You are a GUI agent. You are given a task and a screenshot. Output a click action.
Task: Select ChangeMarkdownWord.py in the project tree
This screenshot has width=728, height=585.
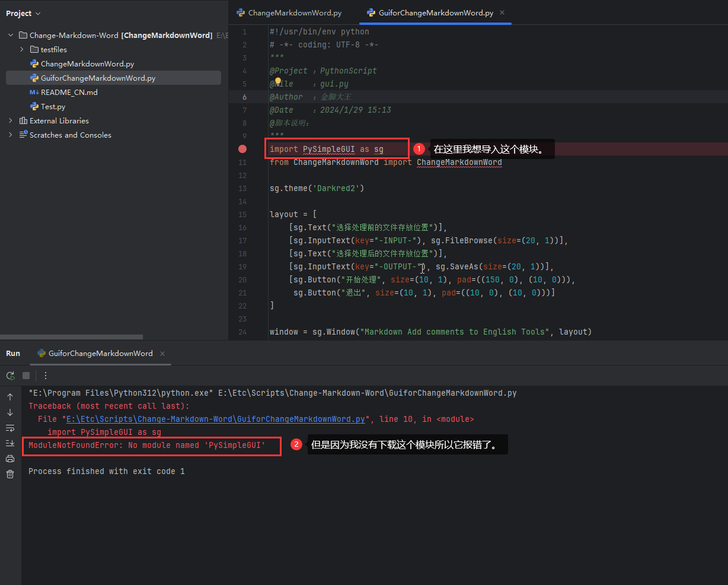click(x=87, y=63)
